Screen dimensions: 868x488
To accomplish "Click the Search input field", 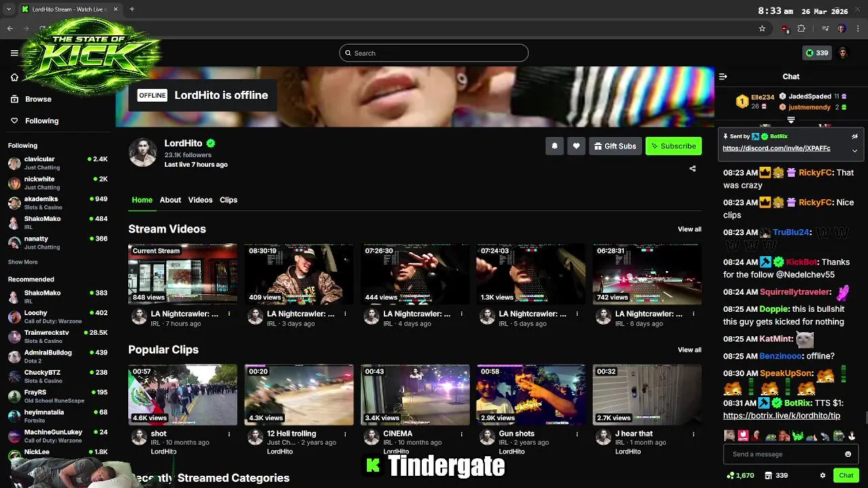I will point(434,53).
